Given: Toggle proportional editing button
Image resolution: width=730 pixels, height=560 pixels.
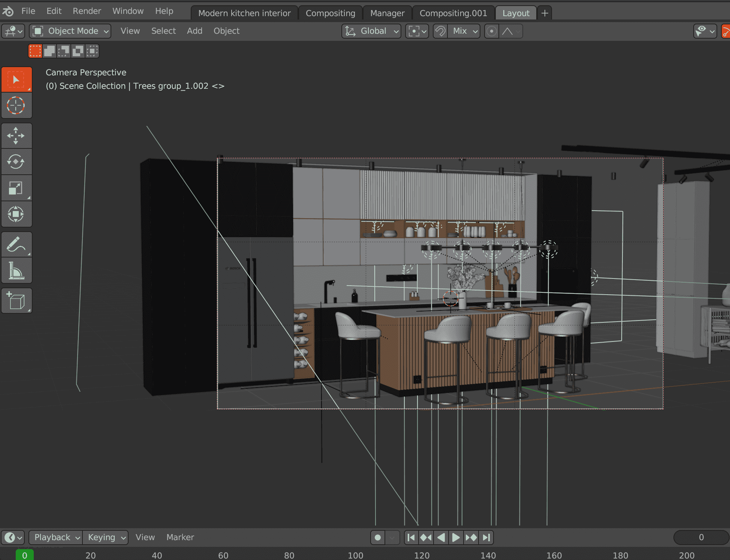Looking at the screenshot, I should pos(491,31).
